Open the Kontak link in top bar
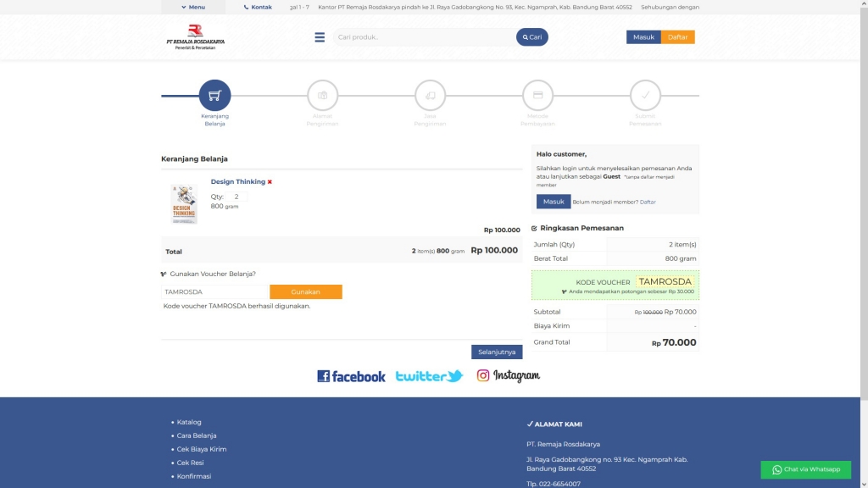The height and width of the screenshot is (488, 868). 258,7
